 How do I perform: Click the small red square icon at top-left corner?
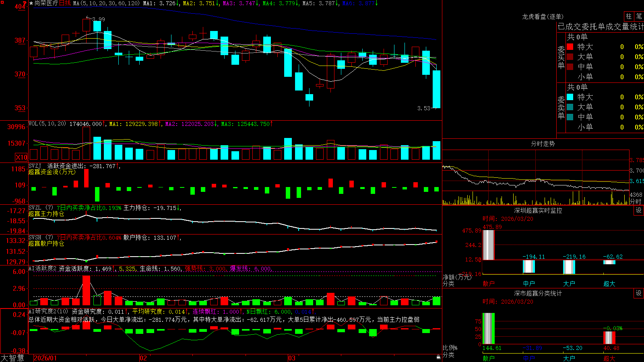pos(2,2)
